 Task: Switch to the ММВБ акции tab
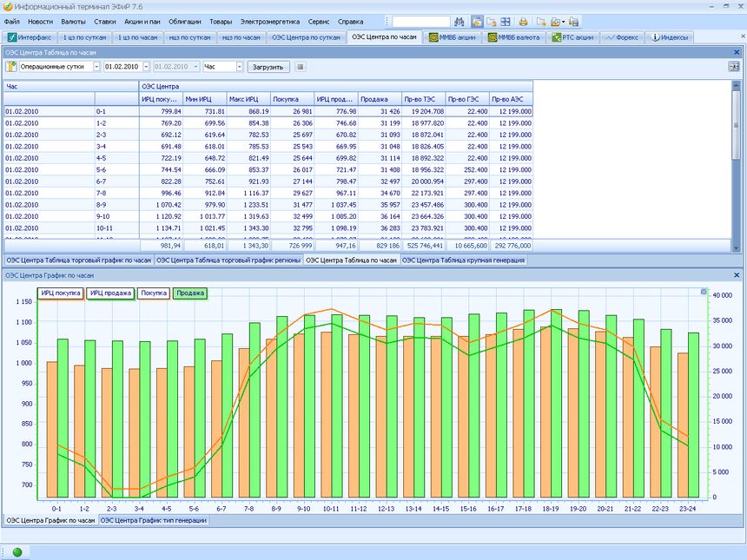tap(452, 37)
